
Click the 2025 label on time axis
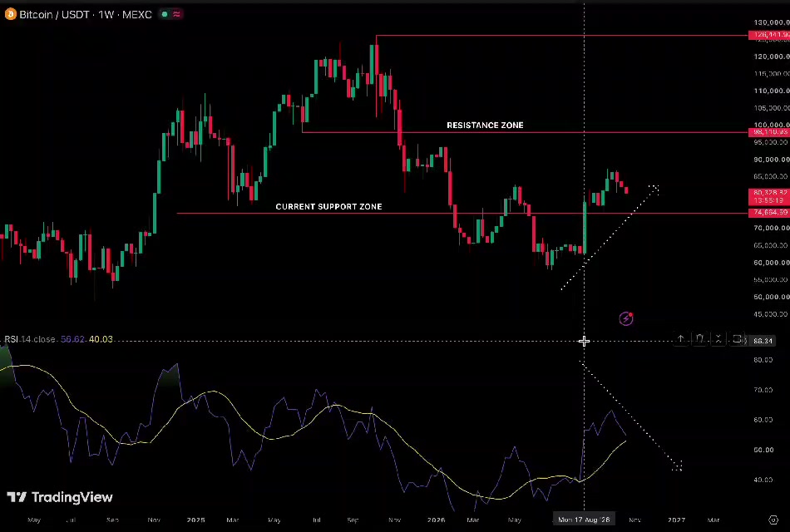196,520
